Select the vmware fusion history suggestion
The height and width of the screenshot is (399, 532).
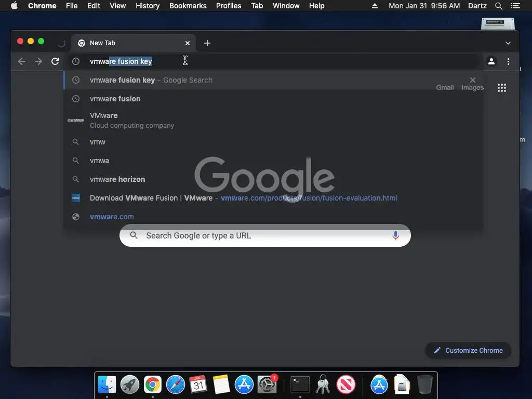[x=273, y=99]
